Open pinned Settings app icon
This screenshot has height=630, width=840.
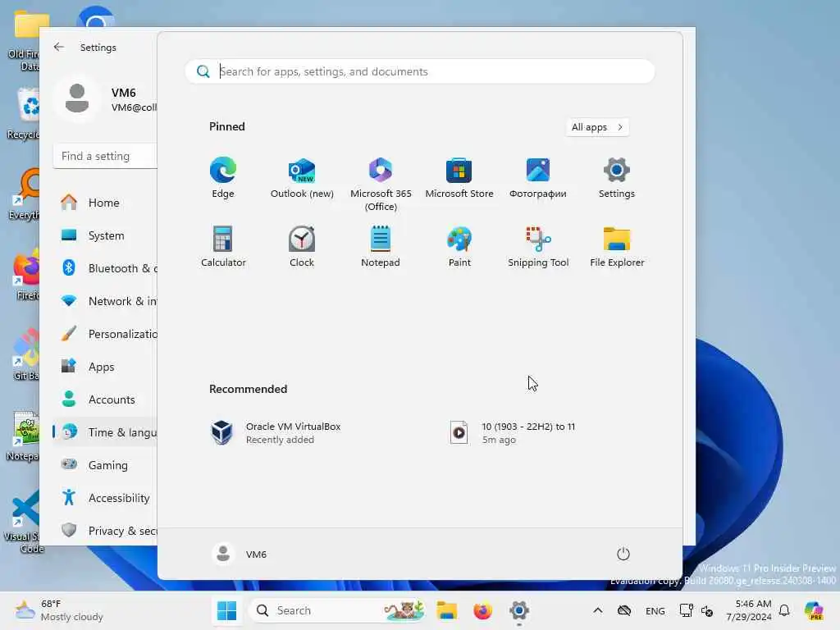617,178
